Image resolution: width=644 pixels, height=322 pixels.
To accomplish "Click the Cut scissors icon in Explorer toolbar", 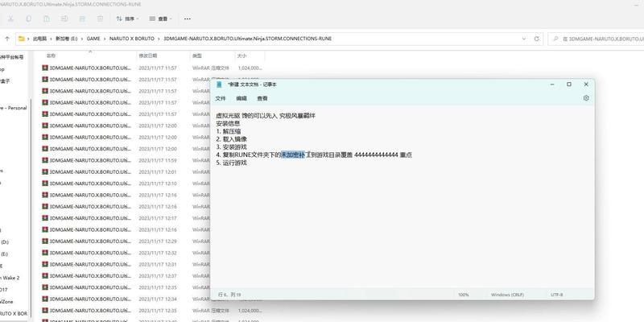I will point(10,19).
